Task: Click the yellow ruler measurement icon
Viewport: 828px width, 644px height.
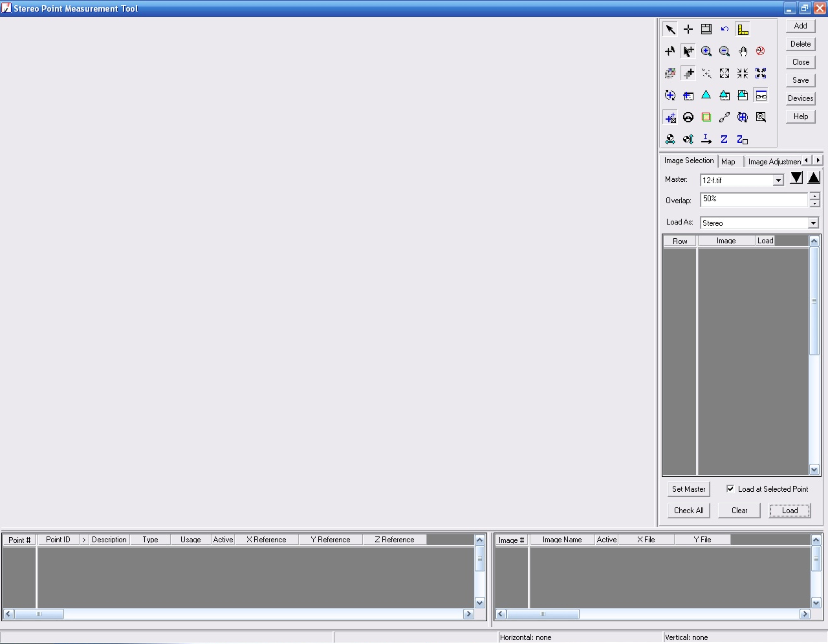Action: pyautogui.click(x=743, y=29)
